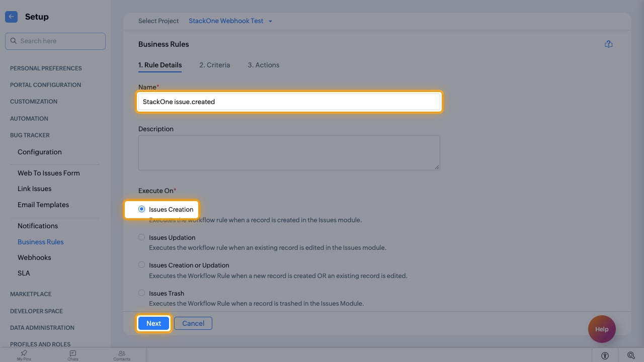Expand the Automation section
Viewport: 644px width, 362px height.
pyautogui.click(x=29, y=119)
